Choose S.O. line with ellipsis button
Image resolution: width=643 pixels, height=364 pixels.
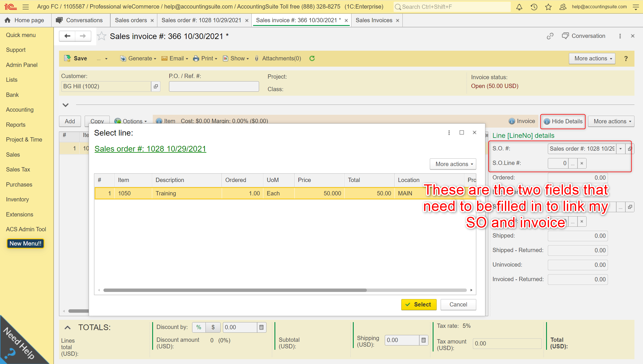[x=573, y=163]
